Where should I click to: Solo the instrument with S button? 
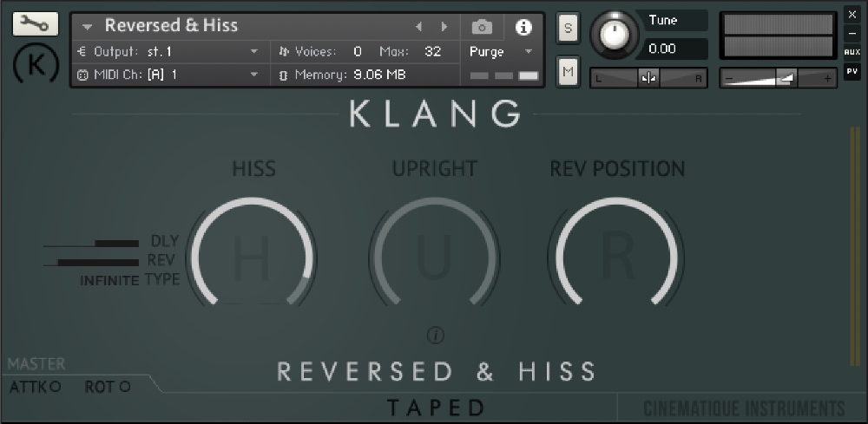coord(568,28)
